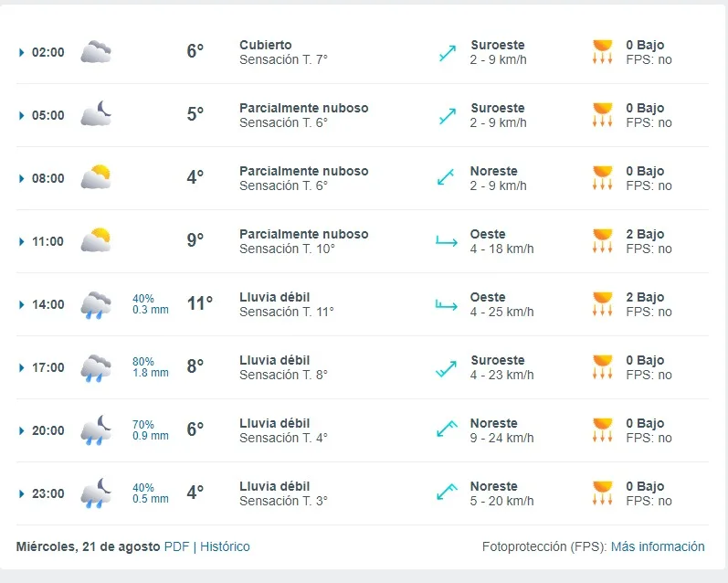Viewport: 728px width, 583px height.
Task: Expand the 08:00 forecast details
Action: pos(21,178)
